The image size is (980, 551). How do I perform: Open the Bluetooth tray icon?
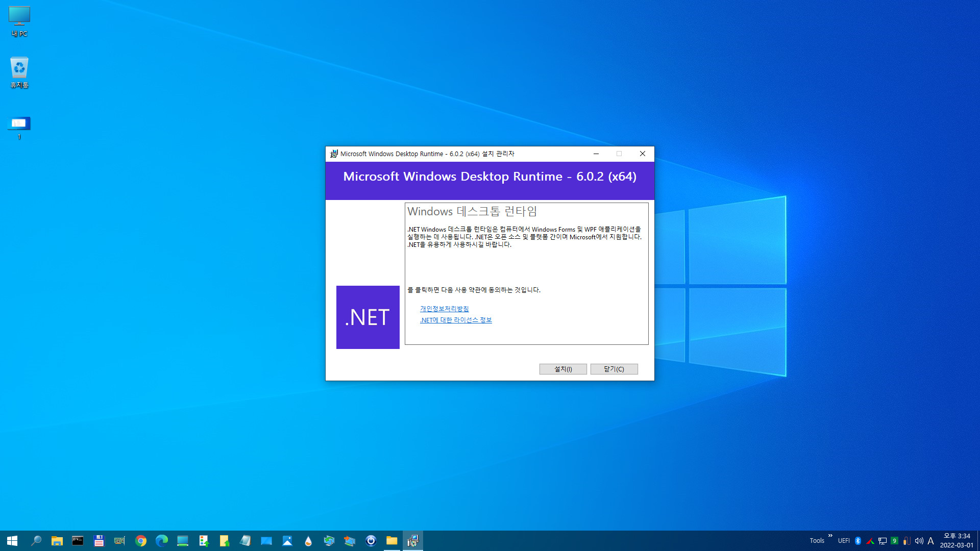858,541
